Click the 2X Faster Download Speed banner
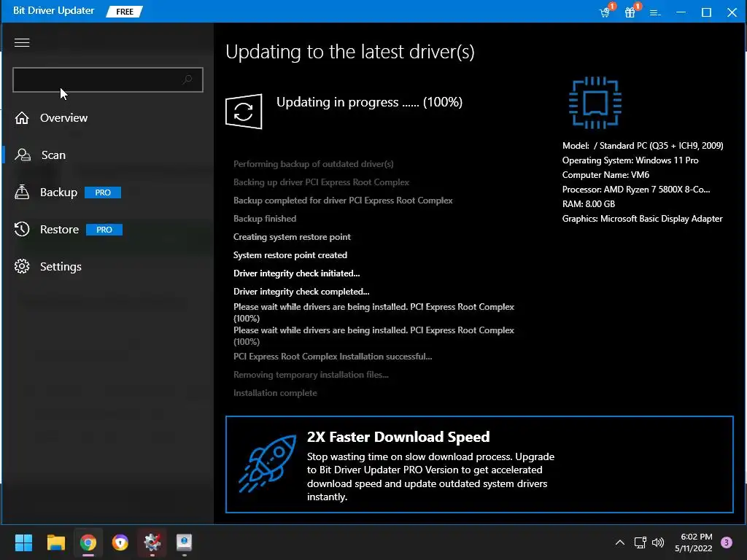This screenshot has height=560, width=747. click(479, 464)
